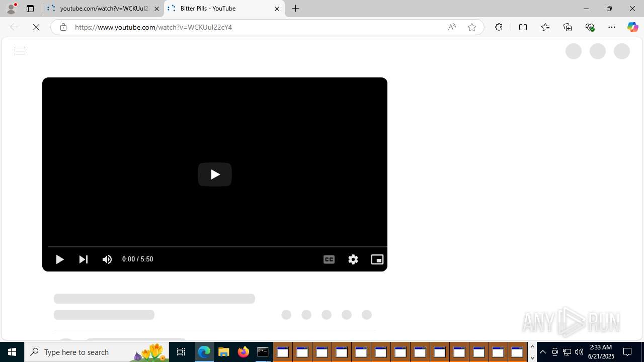Viewport: 644px width, 362px height.
Task: Click the taskbar search box
Action: coord(97,352)
